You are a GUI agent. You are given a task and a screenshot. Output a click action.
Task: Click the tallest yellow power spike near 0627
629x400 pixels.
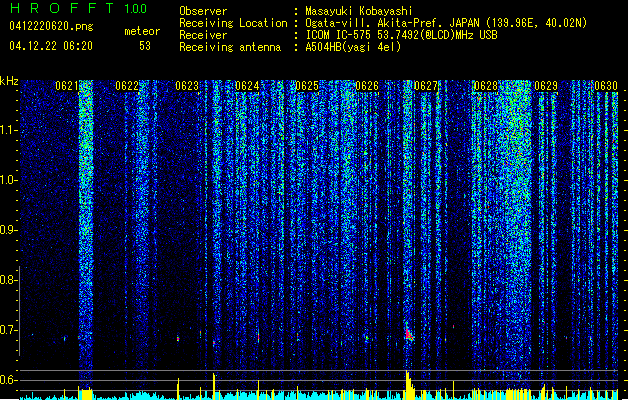pos(408,383)
